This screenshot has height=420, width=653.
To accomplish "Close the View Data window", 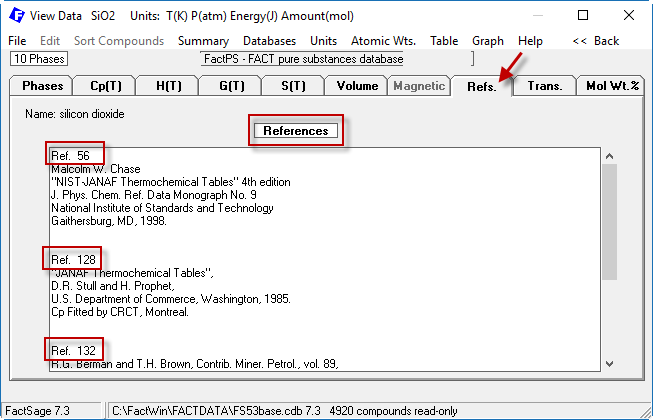I will tap(629, 15).
